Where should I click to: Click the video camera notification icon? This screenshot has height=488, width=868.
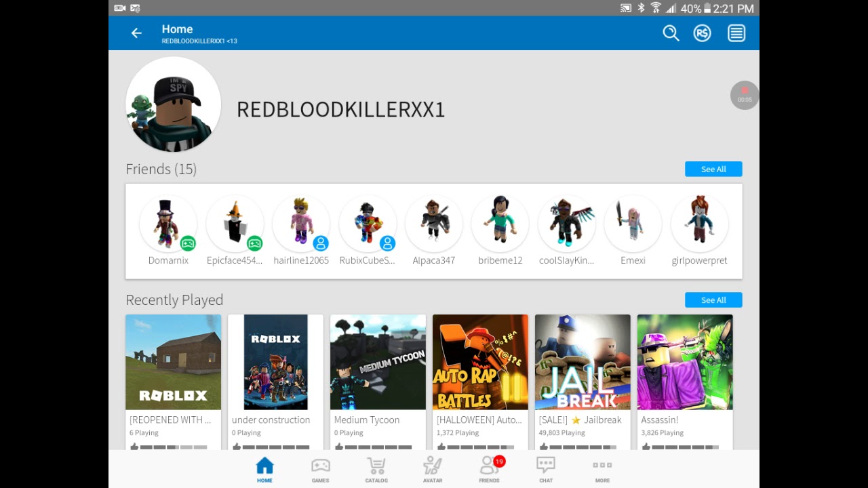(x=120, y=8)
